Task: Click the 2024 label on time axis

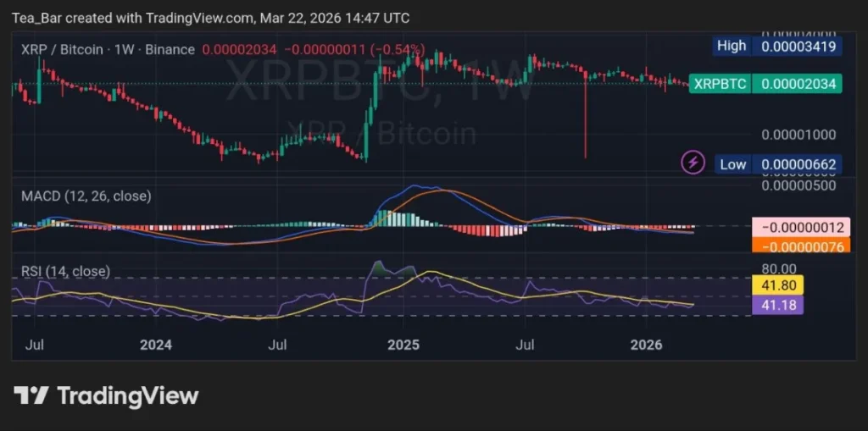Action: (156, 345)
